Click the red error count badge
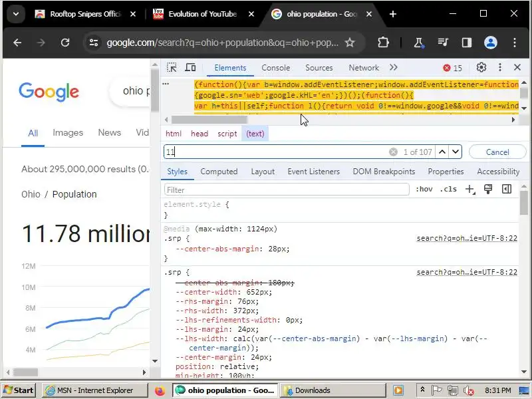This screenshot has height=399, width=532. pos(453,68)
